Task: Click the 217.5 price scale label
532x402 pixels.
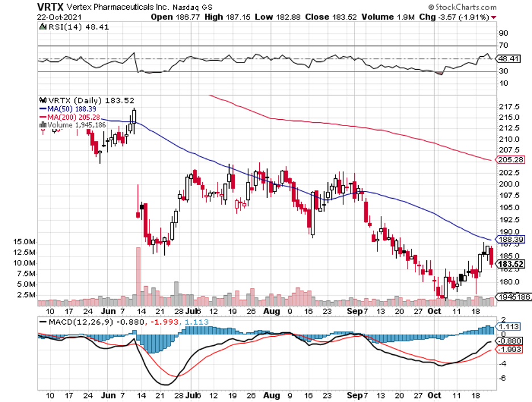Action: click(509, 107)
